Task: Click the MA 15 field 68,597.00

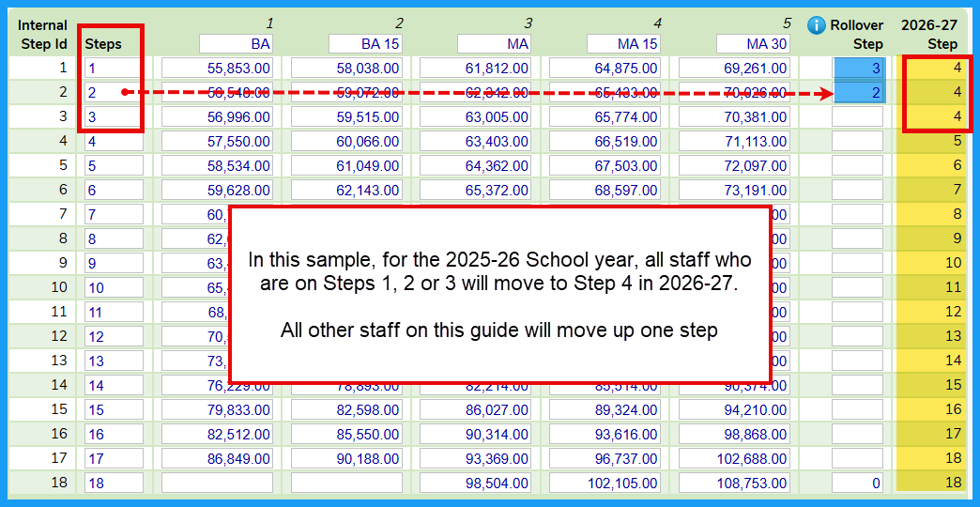Action: [x=605, y=190]
